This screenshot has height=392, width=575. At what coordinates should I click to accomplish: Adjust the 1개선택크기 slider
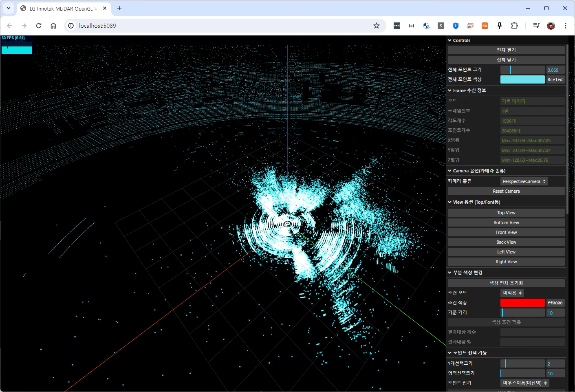click(x=522, y=363)
